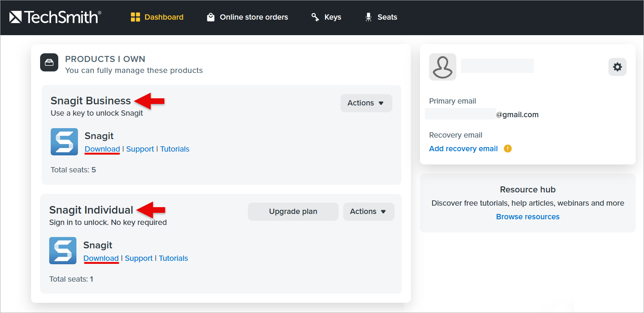The image size is (644, 313).
Task: Open Tutorials link under Snagit Individual
Action: [173, 258]
